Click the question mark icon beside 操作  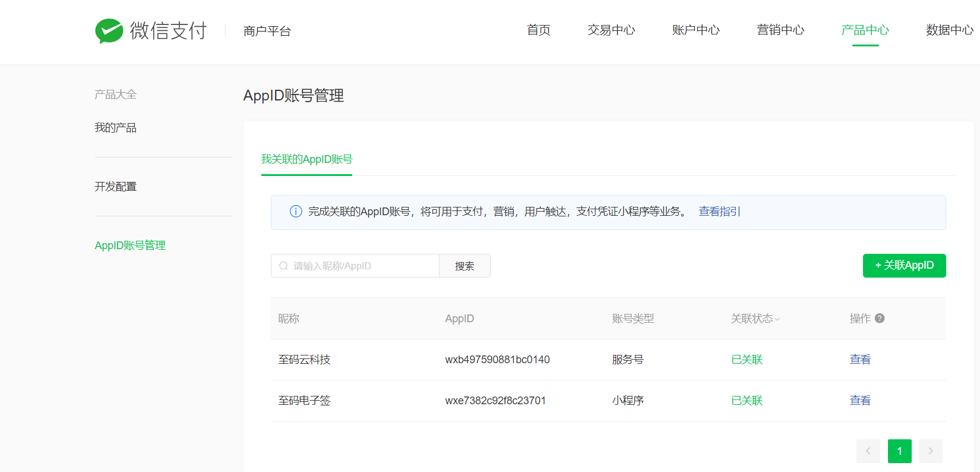pyautogui.click(x=880, y=318)
